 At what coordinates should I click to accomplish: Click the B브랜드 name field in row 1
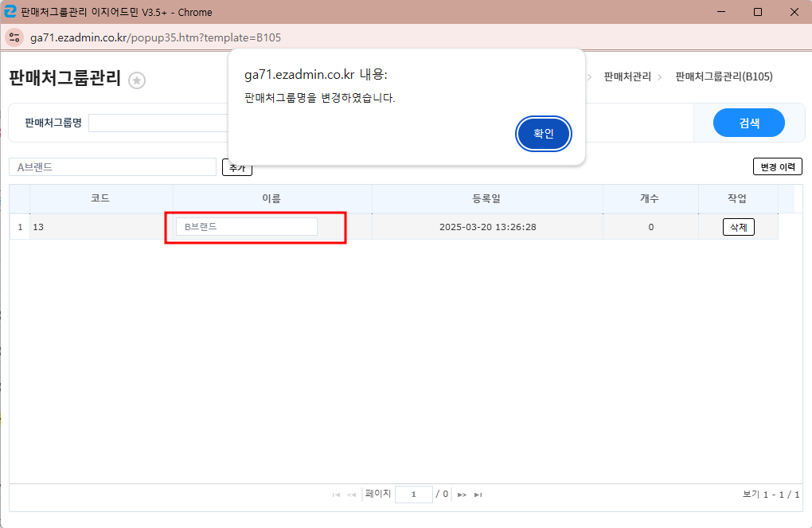click(x=247, y=227)
